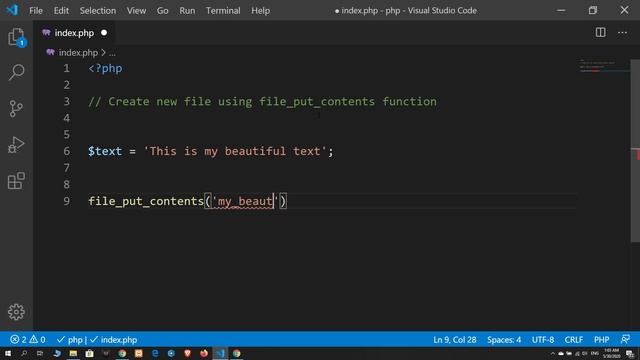The height and width of the screenshot is (360, 640).
Task: Click line number 9 in gutter
Action: click(x=67, y=201)
